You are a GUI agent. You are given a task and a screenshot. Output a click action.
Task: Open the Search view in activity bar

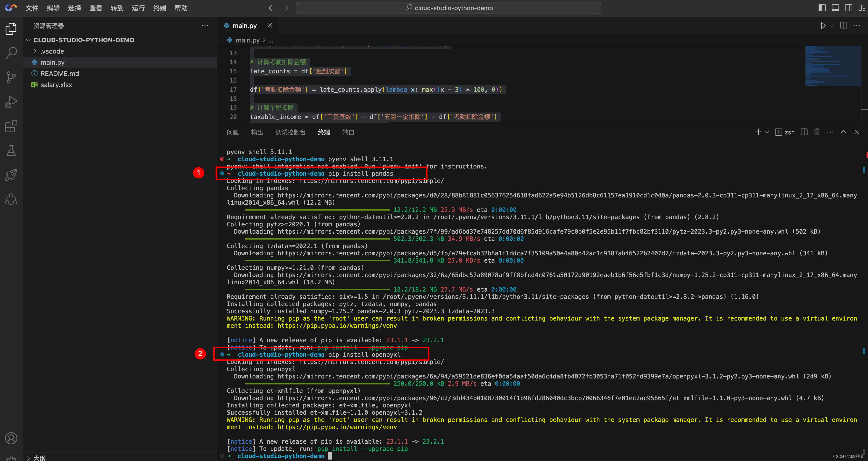11,53
